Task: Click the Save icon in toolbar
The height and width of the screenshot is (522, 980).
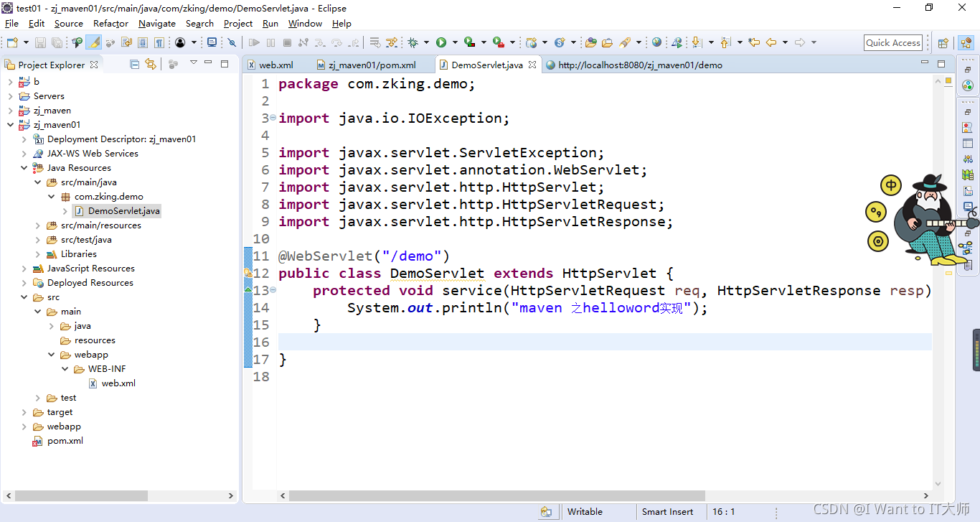Action: [40, 43]
